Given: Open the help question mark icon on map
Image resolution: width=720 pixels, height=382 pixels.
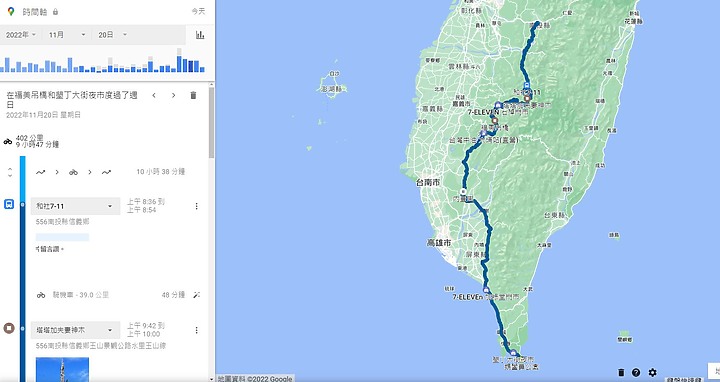Looking at the screenshot, I should pyautogui.click(x=636, y=372).
